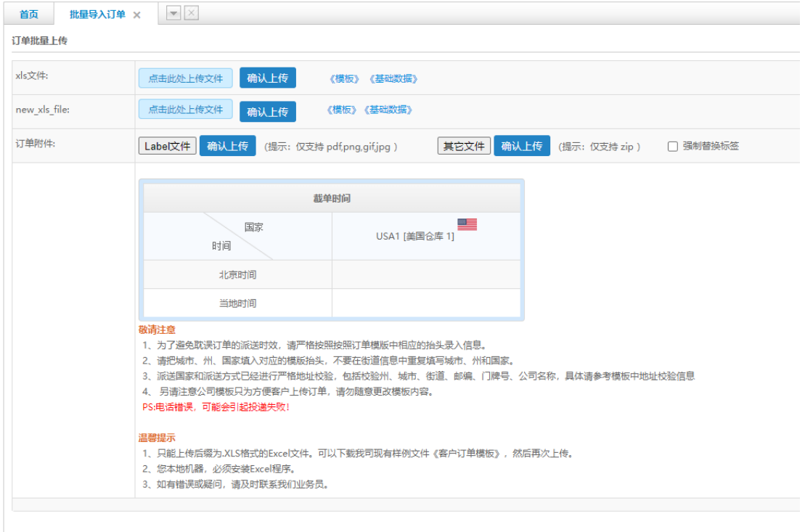805x532 pixels.
Task: Open 《基础数据》 in the new_xls_file row
Action: coord(388,110)
